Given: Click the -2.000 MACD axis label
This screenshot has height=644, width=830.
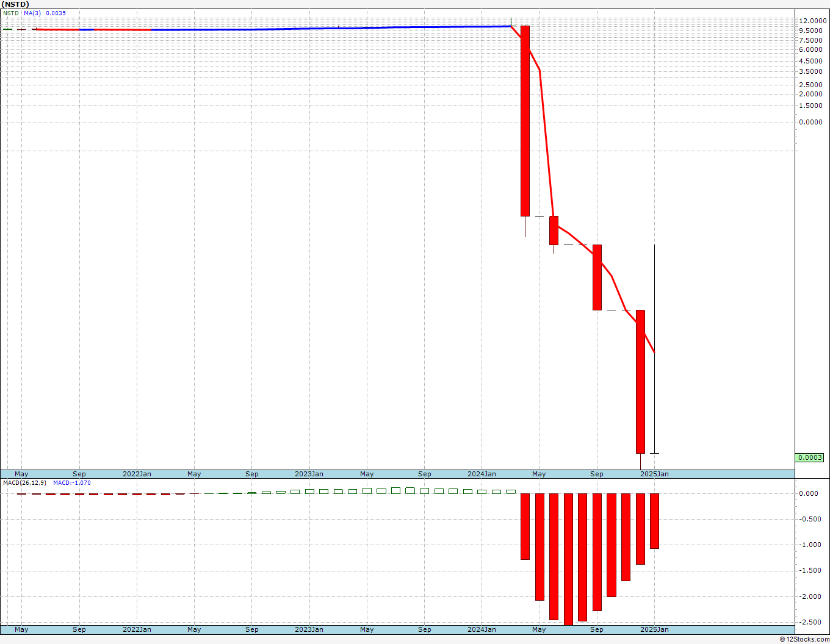Looking at the screenshot, I should pyautogui.click(x=809, y=596).
